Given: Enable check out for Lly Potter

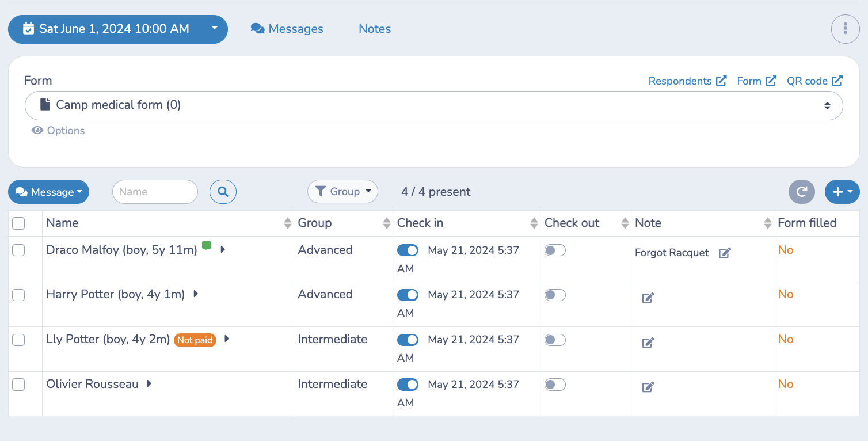Looking at the screenshot, I should [555, 340].
